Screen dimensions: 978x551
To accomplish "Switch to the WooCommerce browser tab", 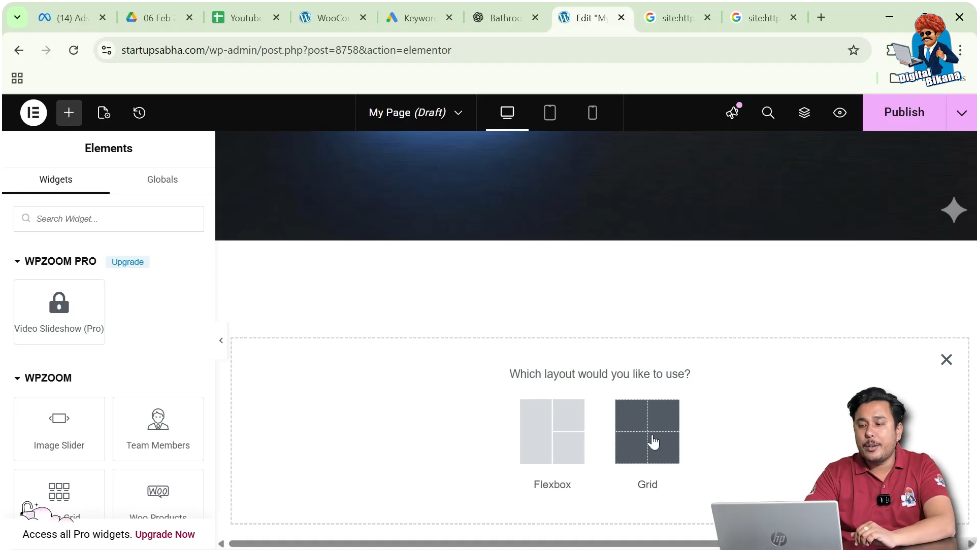I will tap(332, 17).
